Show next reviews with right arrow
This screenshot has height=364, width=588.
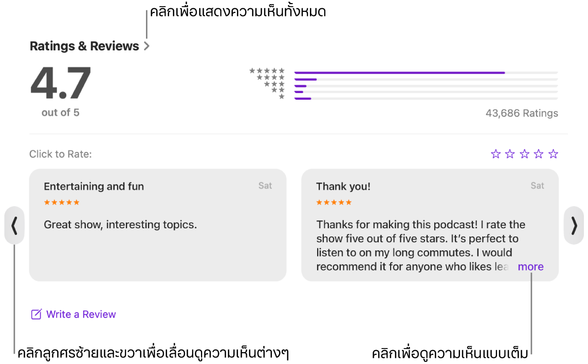pos(574,225)
